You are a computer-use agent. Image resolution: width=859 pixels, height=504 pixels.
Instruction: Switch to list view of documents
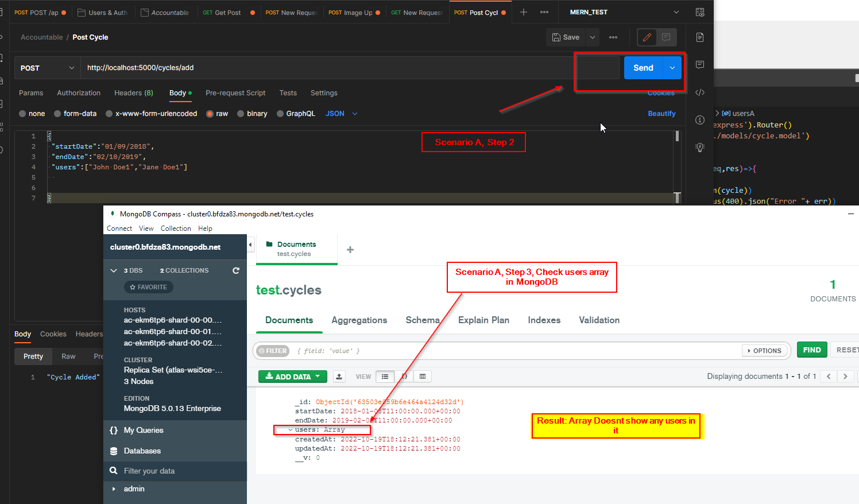[385, 377]
